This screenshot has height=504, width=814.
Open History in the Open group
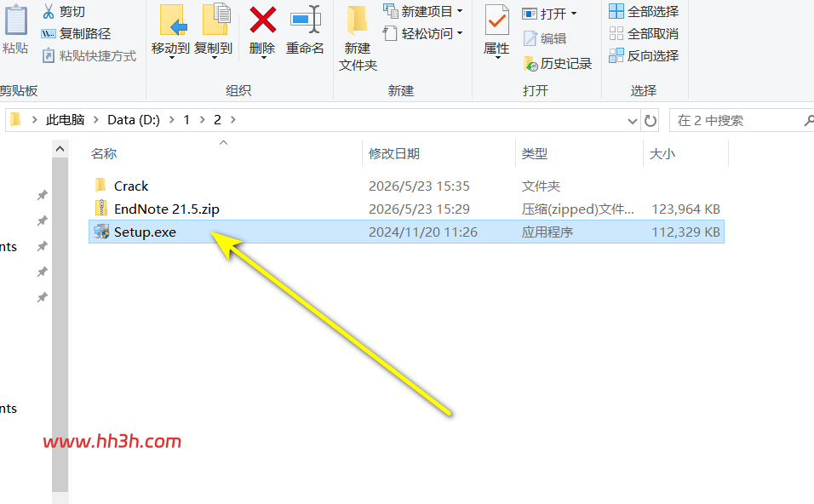558,63
